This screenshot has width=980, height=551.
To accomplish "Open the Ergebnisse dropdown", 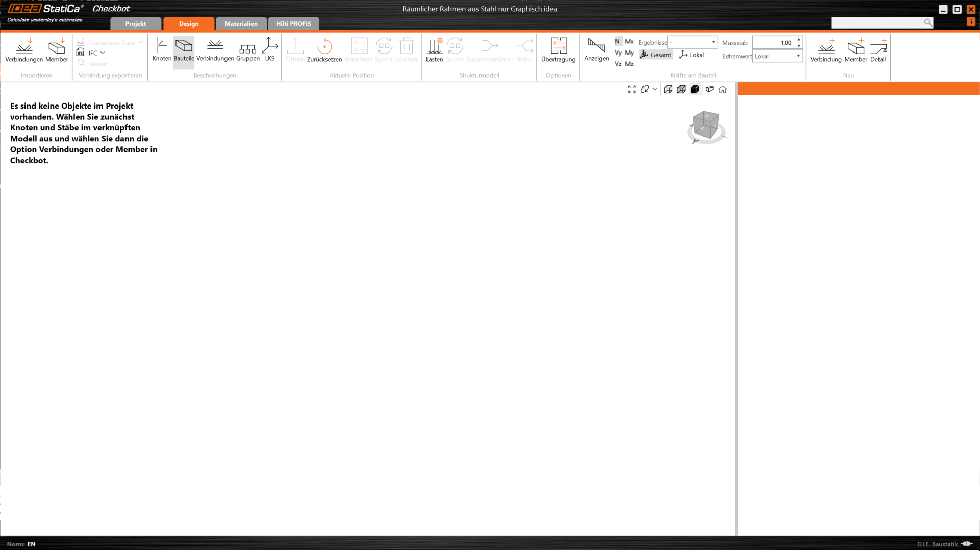I will (693, 42).
